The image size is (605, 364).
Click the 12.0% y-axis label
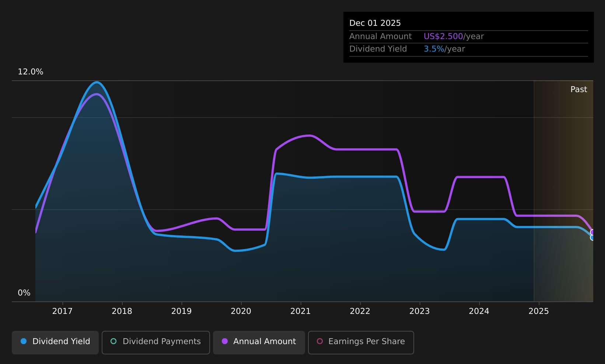31,72
